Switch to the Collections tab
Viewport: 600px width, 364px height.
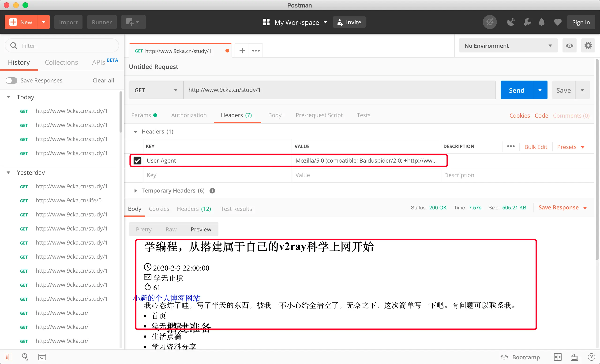coord(61,62)
